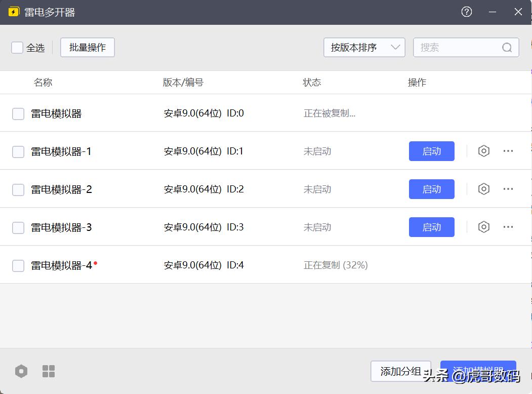Click the grid arrange windows icon

[49, 371]
